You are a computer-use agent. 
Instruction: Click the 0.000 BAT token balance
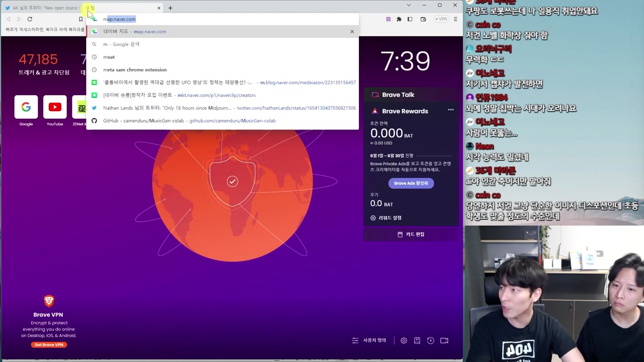(x=391, y=134)
